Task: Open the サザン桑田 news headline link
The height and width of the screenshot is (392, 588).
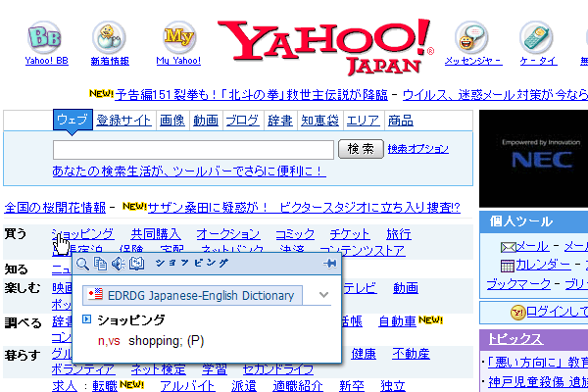Action: pyautogui.click(x=304, y=208)
